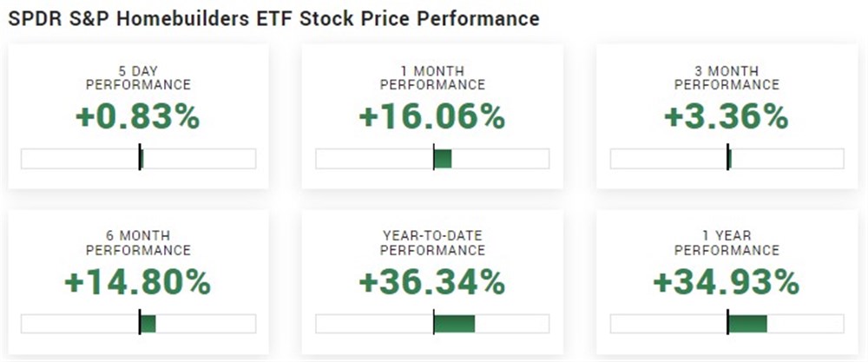Select the 1 Month Performance label
Image resolution: width=868 pixels, height=362 pixels.
click(432, 78)
